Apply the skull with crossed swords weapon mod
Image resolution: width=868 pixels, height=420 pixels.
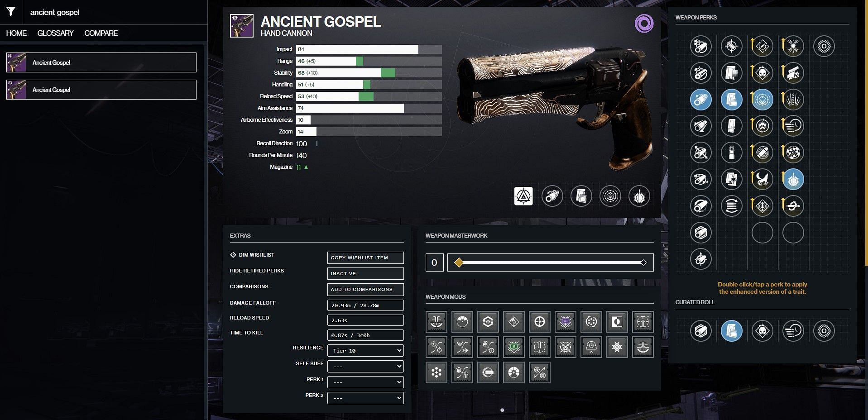(x=566, y=347)
